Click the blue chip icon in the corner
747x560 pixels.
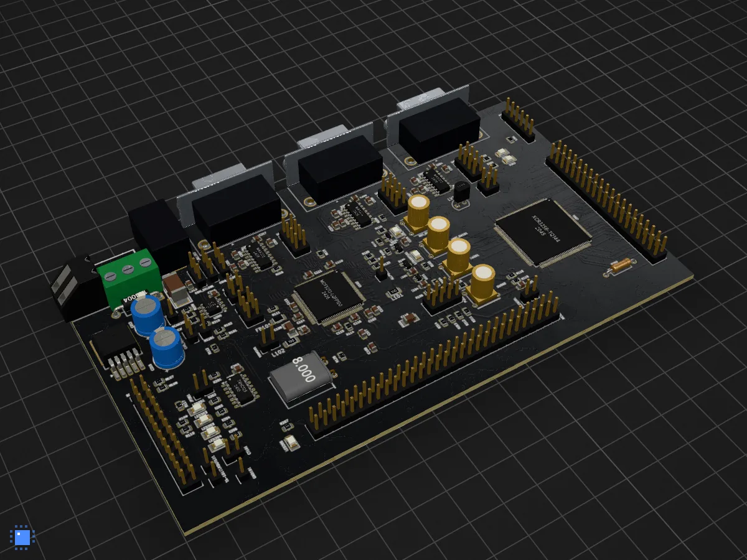[x=22, y=537]
